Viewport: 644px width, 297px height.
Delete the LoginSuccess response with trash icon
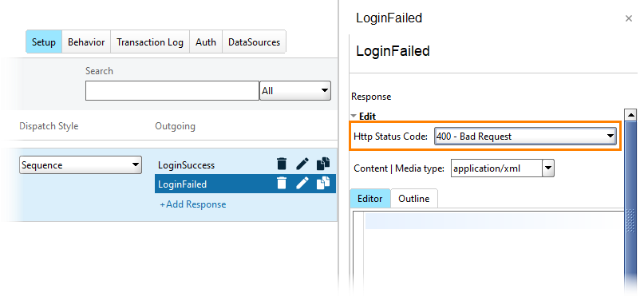282,164
